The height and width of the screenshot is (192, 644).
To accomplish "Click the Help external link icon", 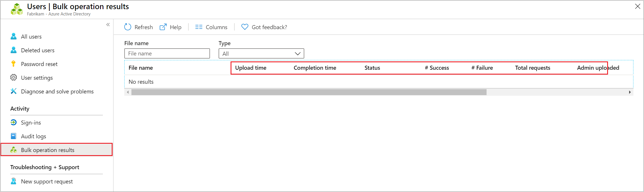I will 163,27.
